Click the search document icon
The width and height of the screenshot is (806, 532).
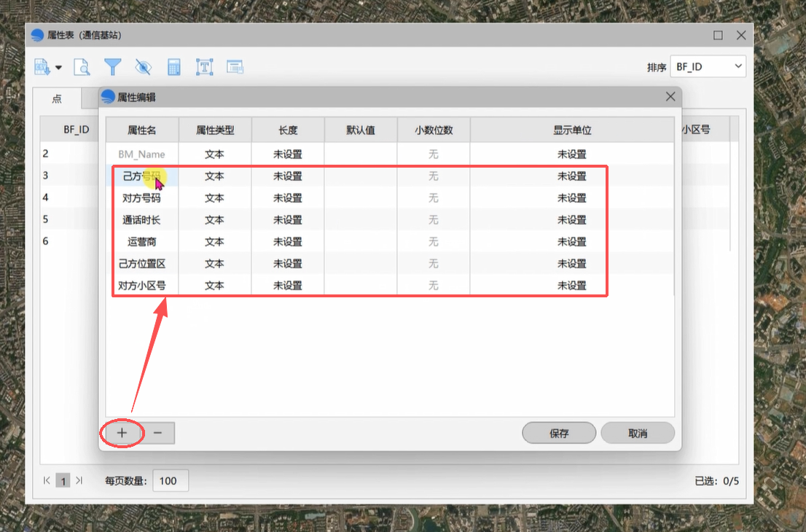82,67
